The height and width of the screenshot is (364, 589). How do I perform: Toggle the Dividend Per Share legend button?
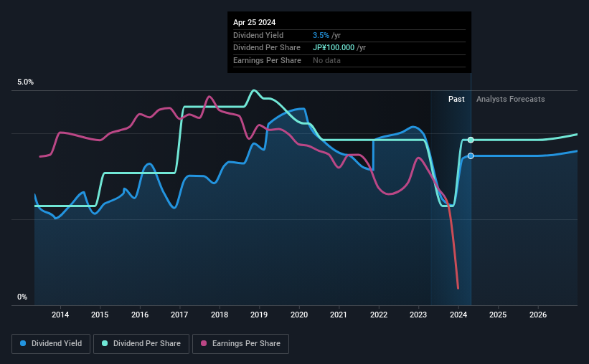coord(141,344)
